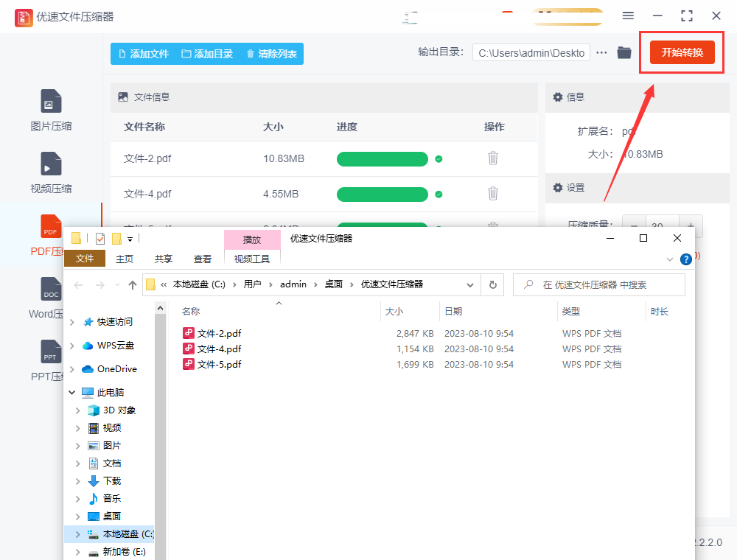This screenshot has width=737, height=560.
Task: Delete 文件-2.pdf with its trash icon
Action: pos(492,158)
